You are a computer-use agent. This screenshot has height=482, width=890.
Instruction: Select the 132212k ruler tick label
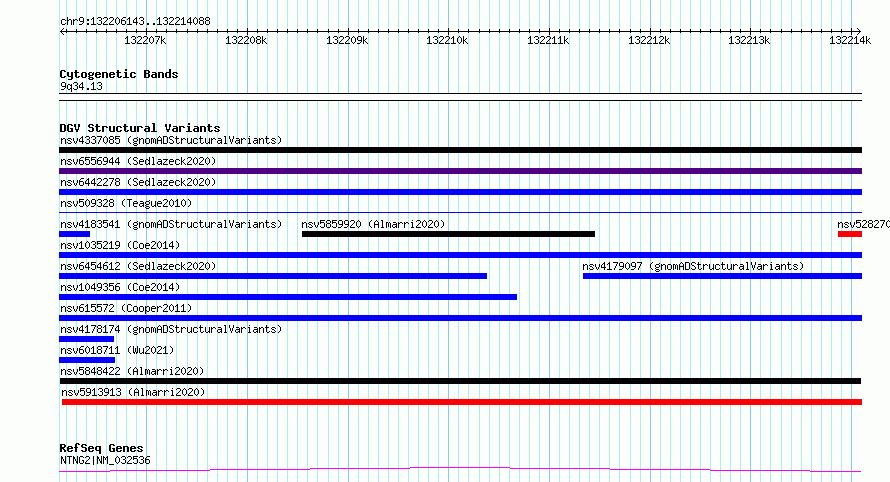pyautogui.click(x=649, y=40)
